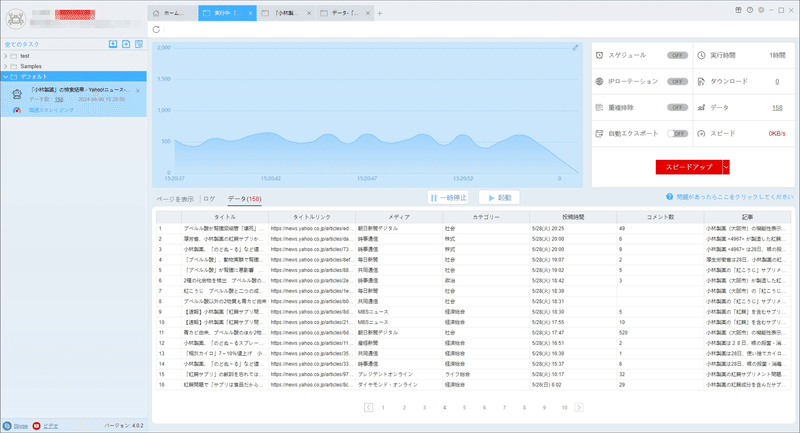Click the 問題があったらここをクリックしてください link
The image size is (800, 433).
(735, 197)
